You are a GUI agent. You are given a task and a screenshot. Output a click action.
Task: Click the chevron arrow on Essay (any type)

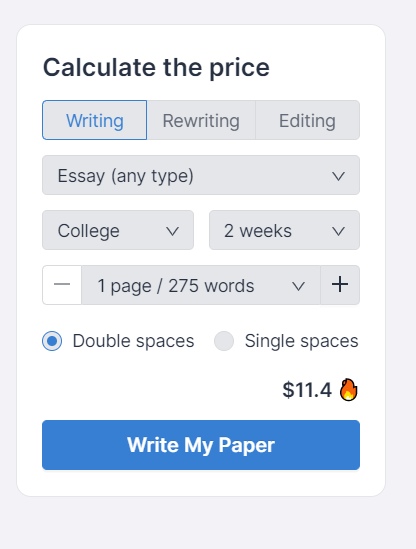pos(338,176)
